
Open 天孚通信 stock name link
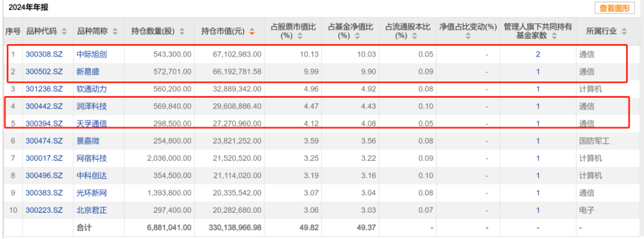[92, 123]
